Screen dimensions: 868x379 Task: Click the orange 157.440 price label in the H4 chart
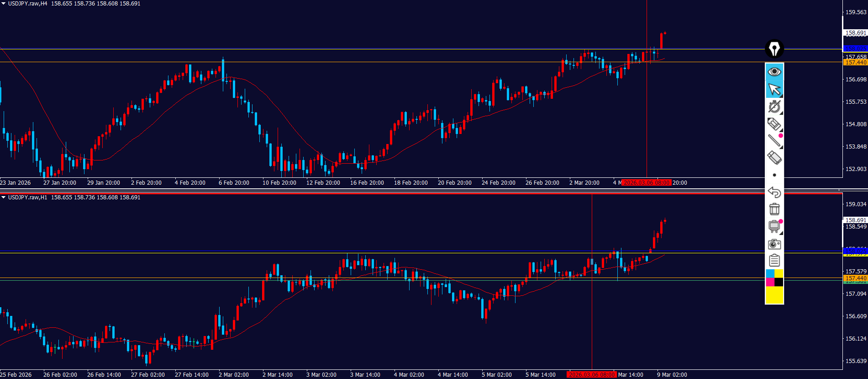(x=855, y=63)
